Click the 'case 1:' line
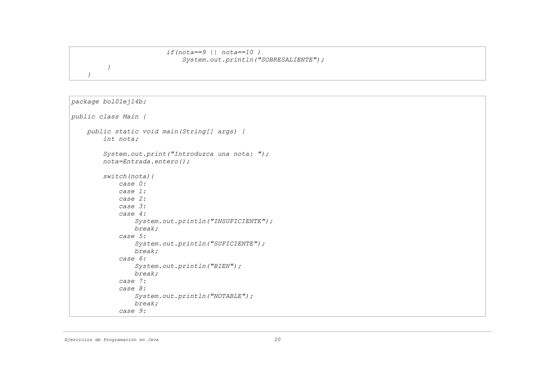This screenshot has width=555, height=392. [133, 191]
